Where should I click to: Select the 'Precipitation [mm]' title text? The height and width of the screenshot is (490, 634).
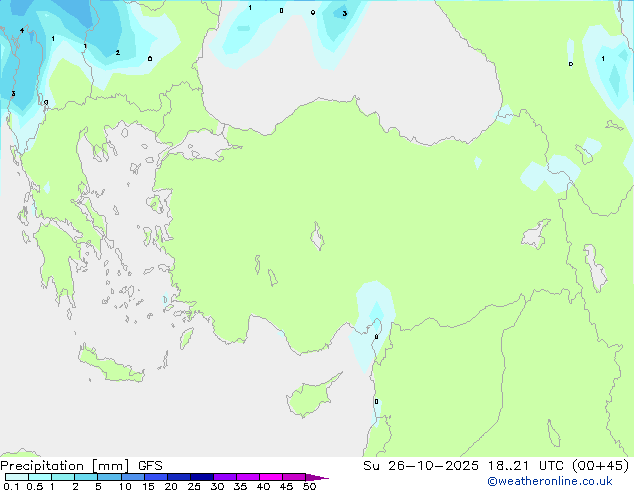65,466
